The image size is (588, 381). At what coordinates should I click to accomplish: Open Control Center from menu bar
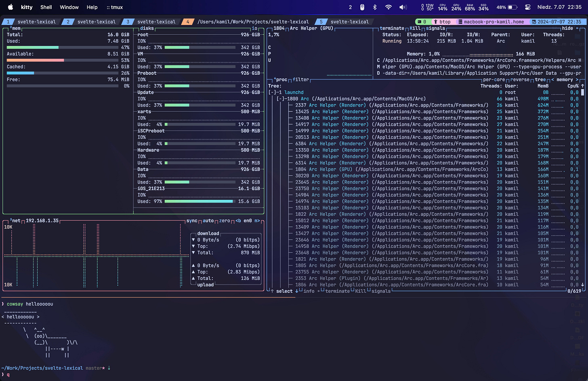click(527, 7)
